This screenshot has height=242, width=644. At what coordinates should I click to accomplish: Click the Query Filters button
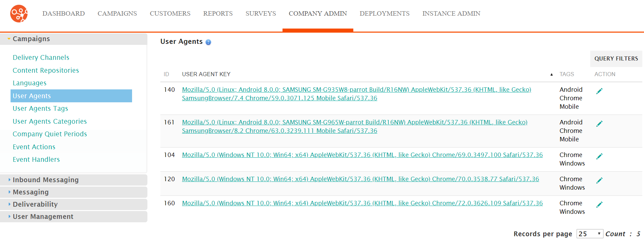(x=616, y=58)
